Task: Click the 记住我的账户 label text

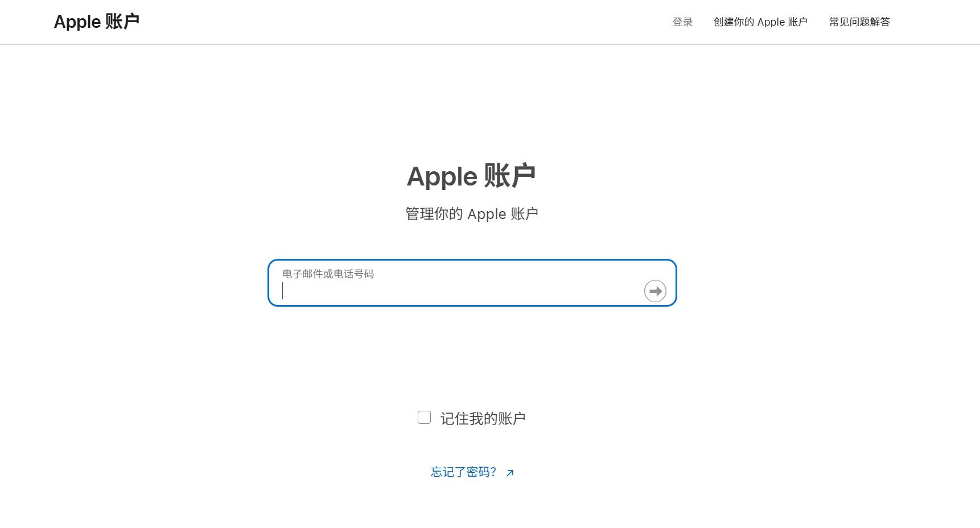Action: tap(483, 419)
